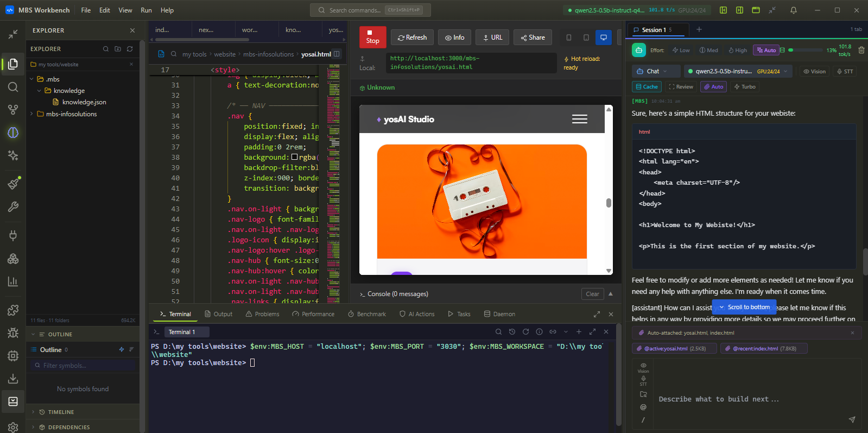Click the Search commands input field
The image size is (868, 433).
click(370, 10)
